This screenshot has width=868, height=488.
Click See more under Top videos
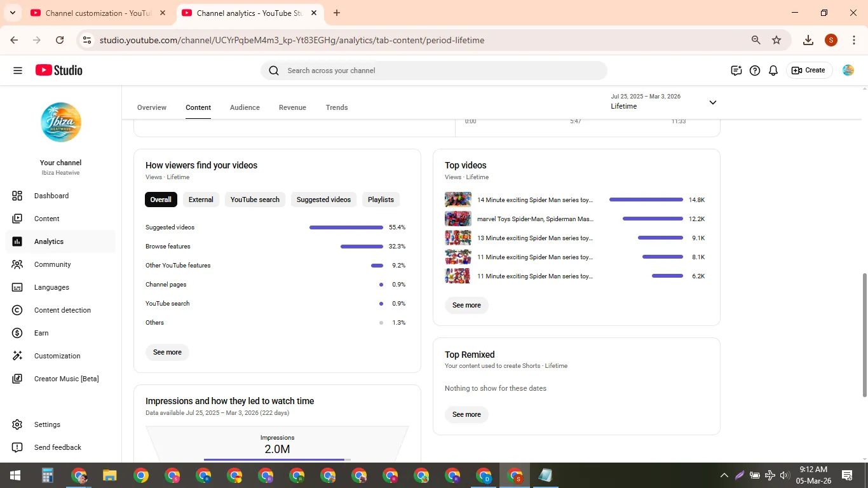[x=466, y=305]
